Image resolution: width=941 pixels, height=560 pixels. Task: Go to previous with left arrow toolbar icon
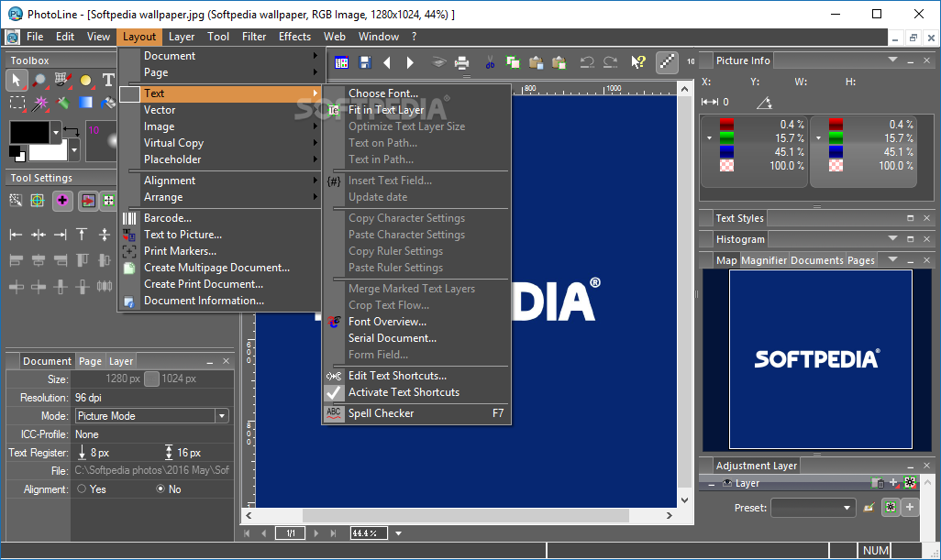[x=387, y=62]
